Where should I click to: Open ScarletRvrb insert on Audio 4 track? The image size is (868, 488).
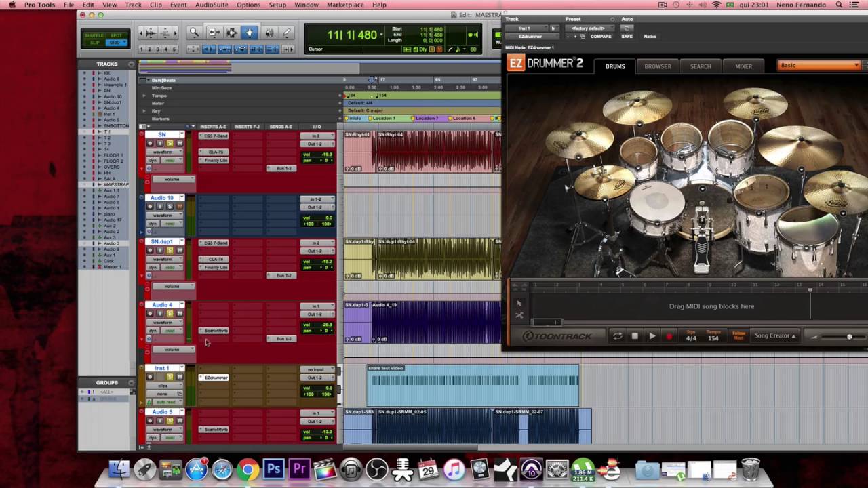(x=214, y=330)
